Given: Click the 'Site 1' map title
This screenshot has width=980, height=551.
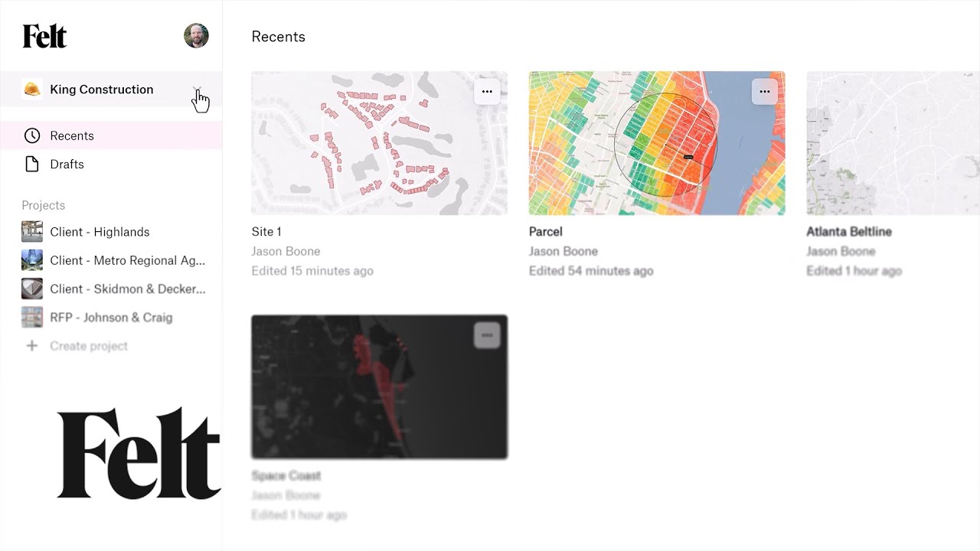Looking at the screenshot, I should point(266,231).
